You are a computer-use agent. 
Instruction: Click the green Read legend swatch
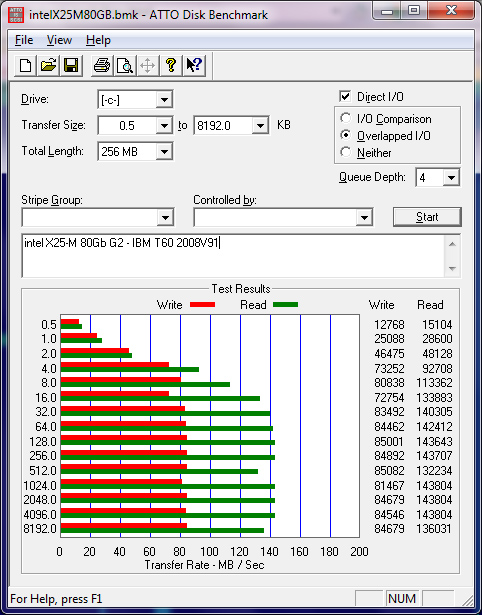click(x=286, y=304)
